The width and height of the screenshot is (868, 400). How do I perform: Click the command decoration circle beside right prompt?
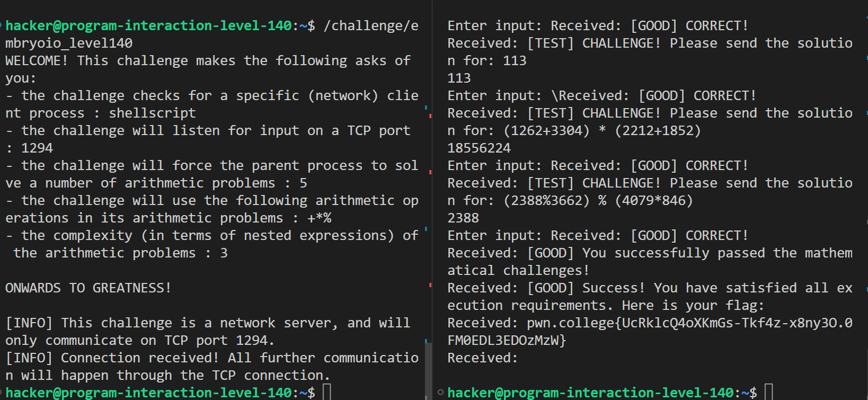click(440, 392)
